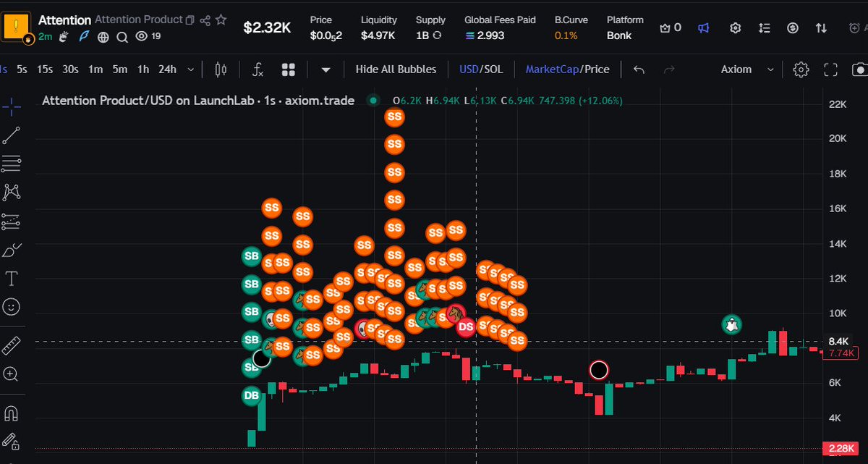
Task: Toggle lock all drawings pencil-lock icon
Action: [x=11, y=441]
